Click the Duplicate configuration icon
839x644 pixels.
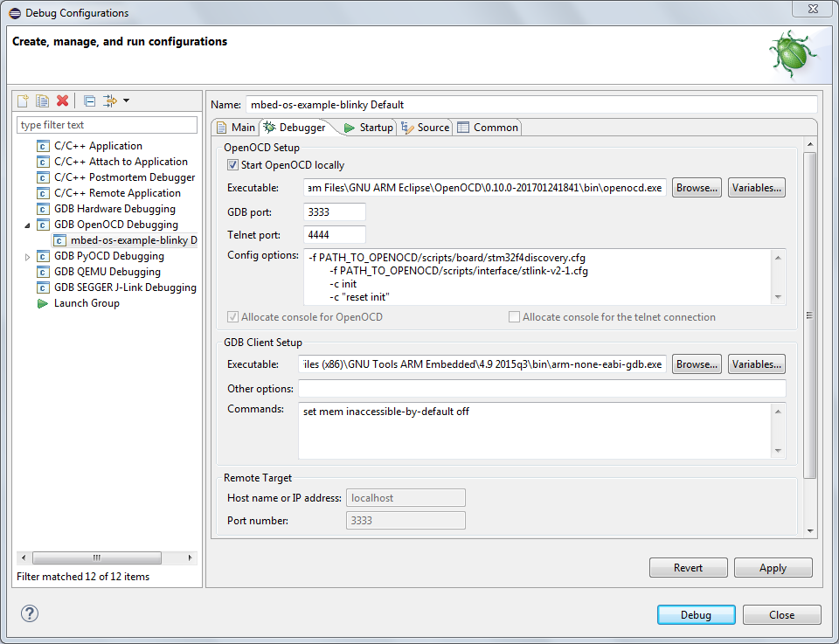[42, 101]
